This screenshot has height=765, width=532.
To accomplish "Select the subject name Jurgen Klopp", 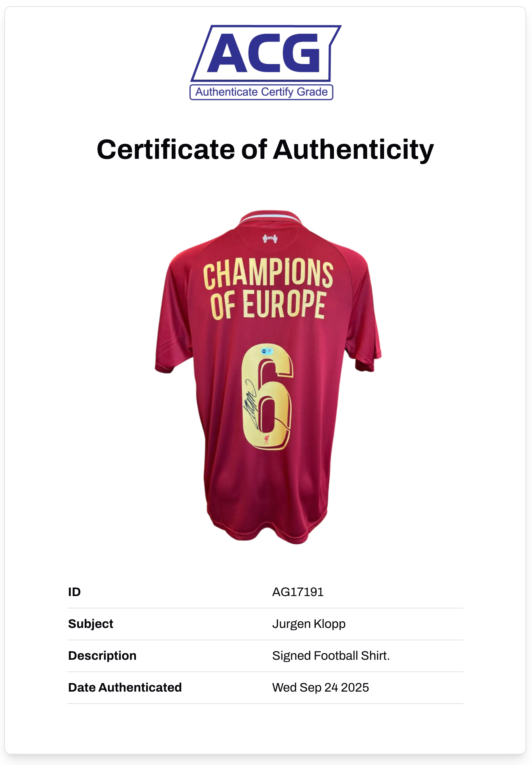I will tap(309, 624).
